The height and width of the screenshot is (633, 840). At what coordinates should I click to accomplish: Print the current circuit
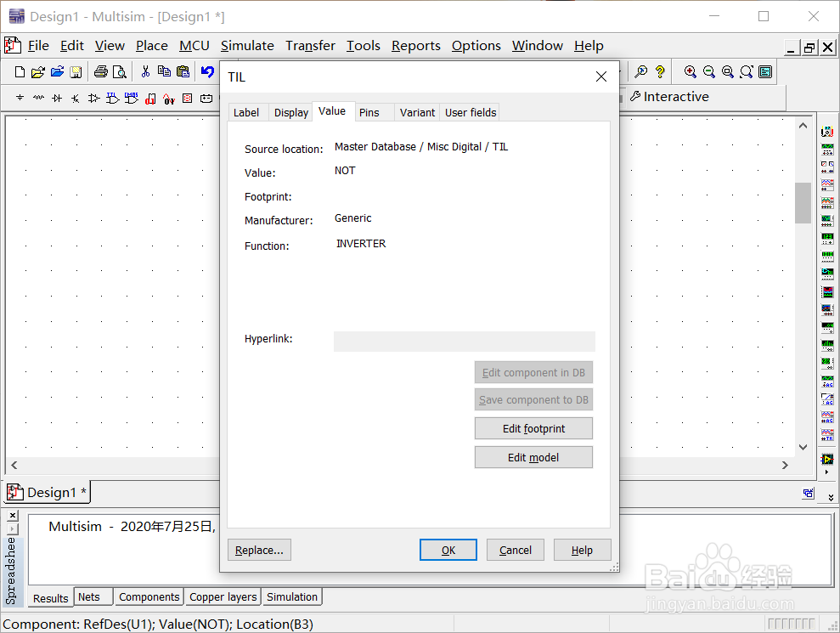101,72
